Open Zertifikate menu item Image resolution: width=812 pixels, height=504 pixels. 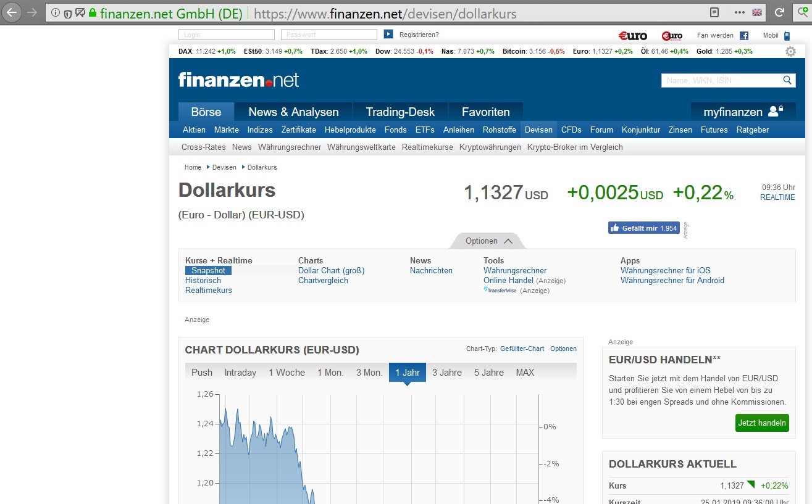pyautogui.click(x=299, y=130)
